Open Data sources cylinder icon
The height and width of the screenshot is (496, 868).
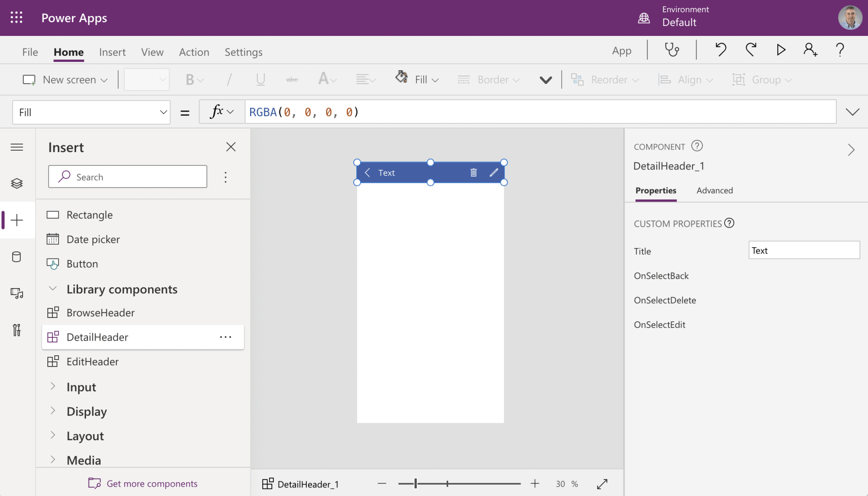coord(17,257)
